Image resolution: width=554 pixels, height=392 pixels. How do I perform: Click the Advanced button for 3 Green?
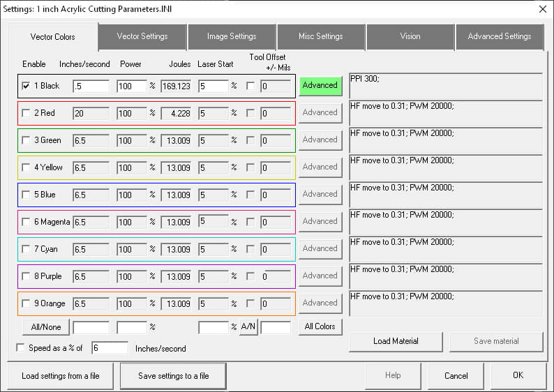coord(320,140)
